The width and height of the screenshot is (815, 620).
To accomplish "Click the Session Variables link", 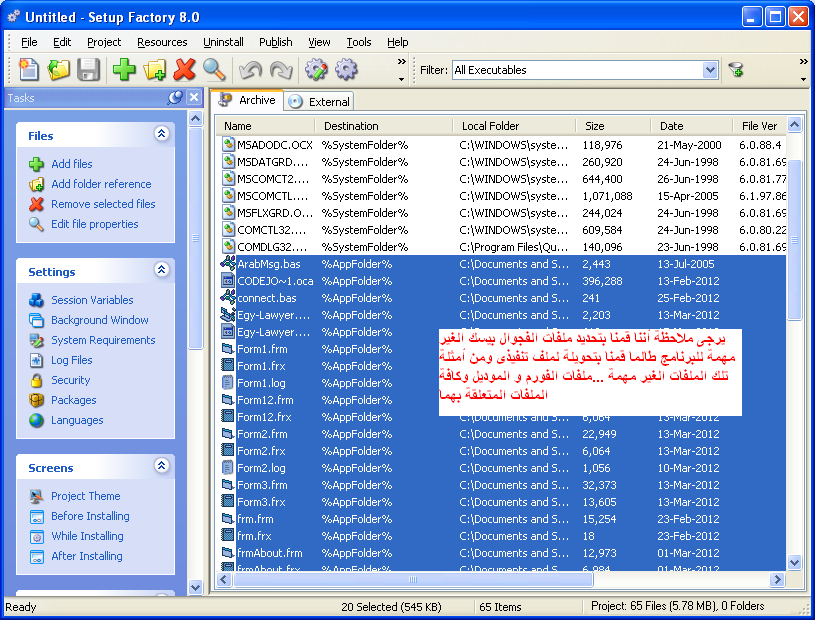I will (92, 300).
